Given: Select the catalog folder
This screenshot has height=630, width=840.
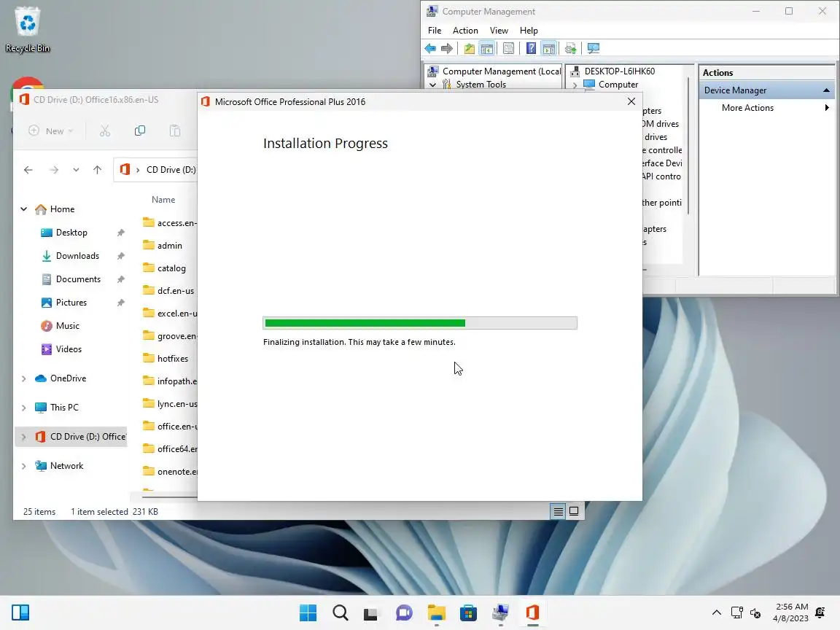Looking at the screenshot, I should click(x=171, y=268).
